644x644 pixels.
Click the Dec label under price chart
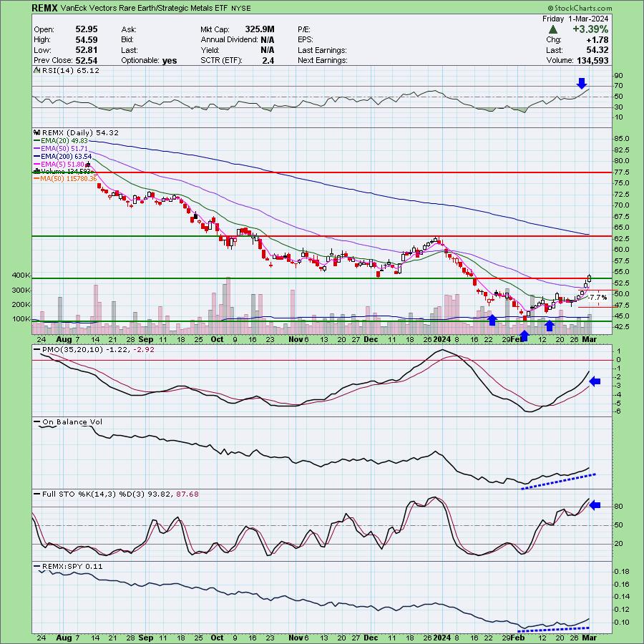pos(371,339)
